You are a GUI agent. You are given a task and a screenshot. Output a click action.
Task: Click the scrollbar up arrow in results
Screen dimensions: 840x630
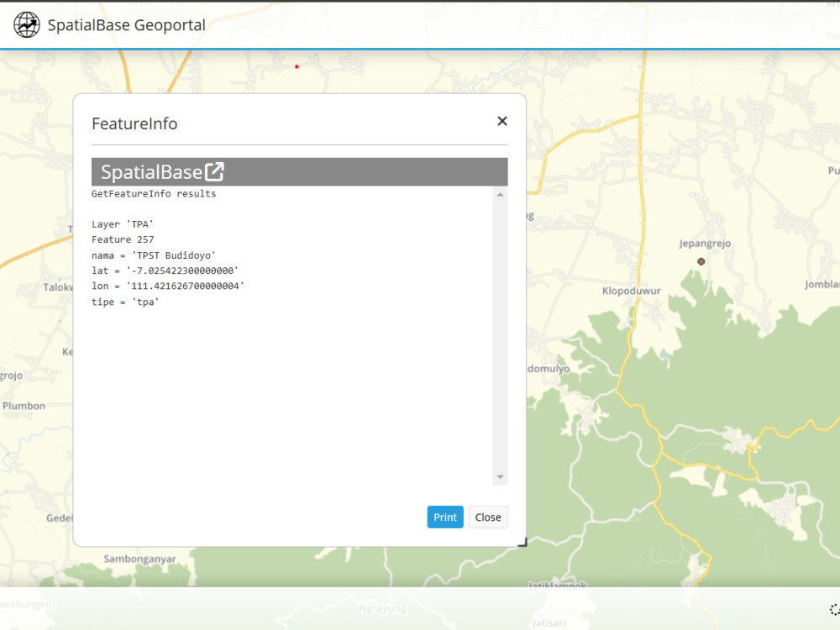point(500,195)
